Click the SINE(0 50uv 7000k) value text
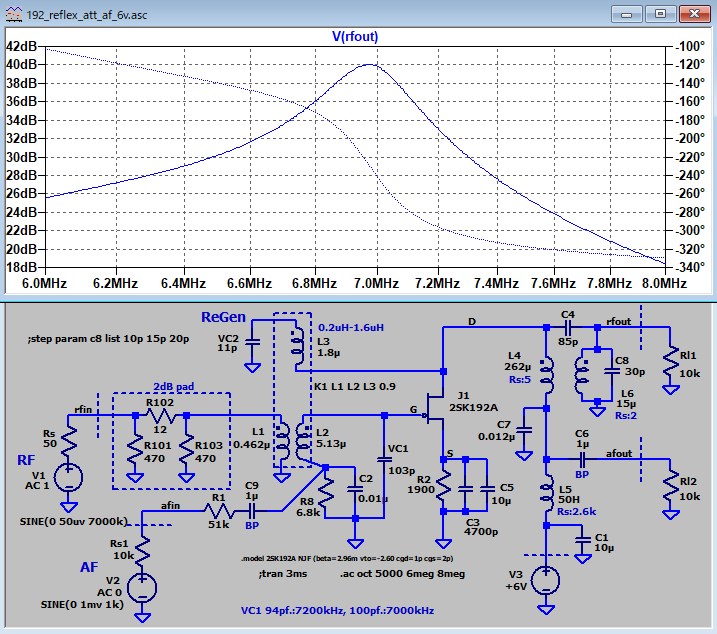This screenshot has height=634, width=717. [x=73, y=521]
